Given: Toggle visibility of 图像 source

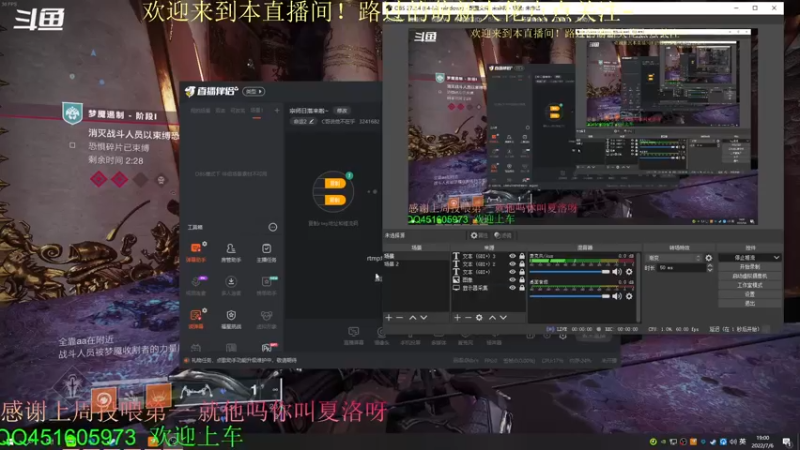Looking at the screenshot, I should pos(512,280).
